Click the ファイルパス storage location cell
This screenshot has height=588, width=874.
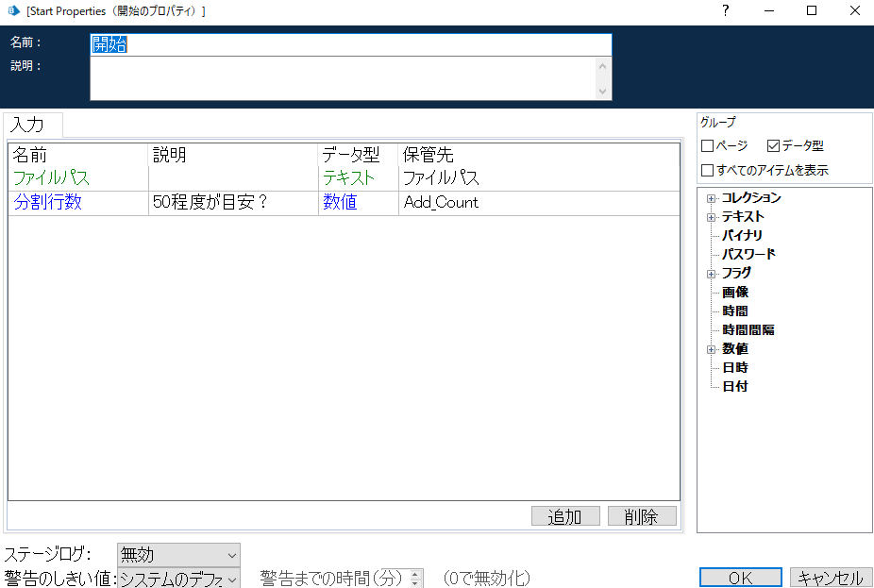point(539,178)
